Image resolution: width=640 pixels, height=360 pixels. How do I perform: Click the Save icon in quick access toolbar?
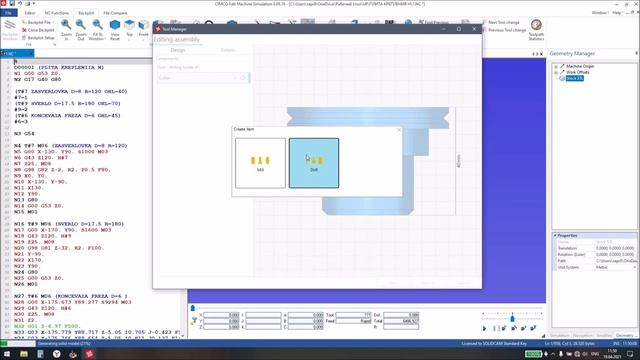click(12, 4)
